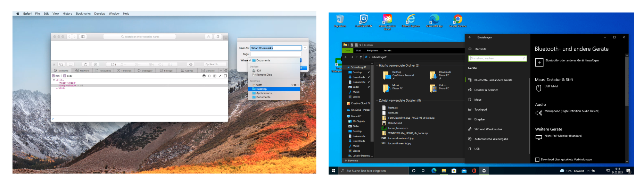The image size is (644, 186).
Task: Open Microsoft Edge from taskbar
Action: point(434,171)
